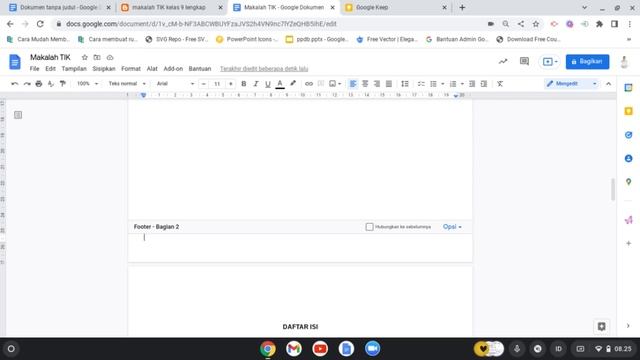Select the paint format tool
The image size is (640, 360).
coord(63,84)
